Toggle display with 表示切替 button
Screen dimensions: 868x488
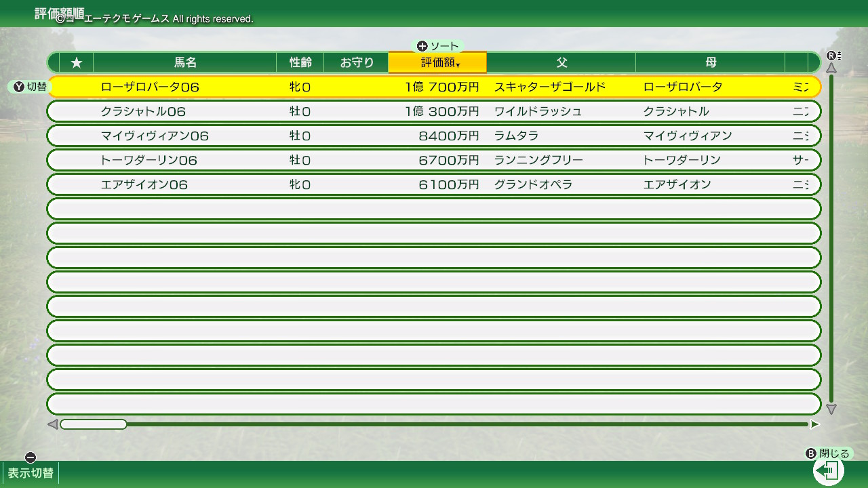[31, 473]
